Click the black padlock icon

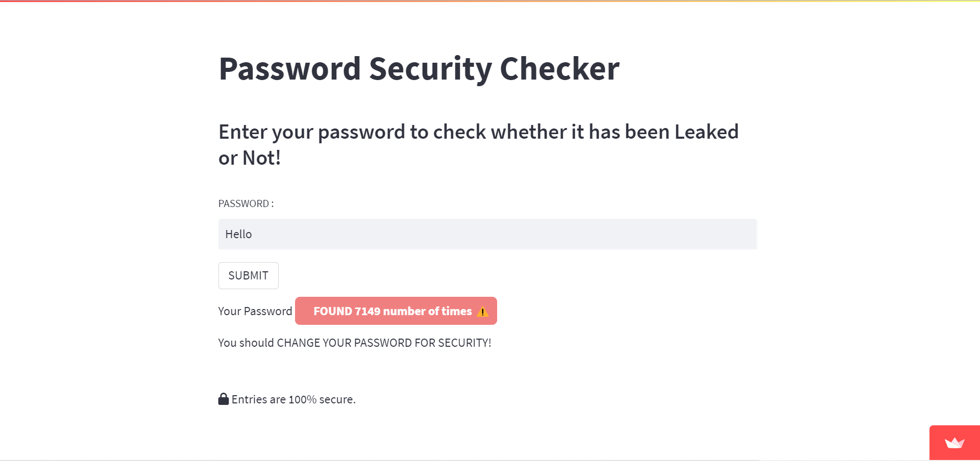pos(224,399)
